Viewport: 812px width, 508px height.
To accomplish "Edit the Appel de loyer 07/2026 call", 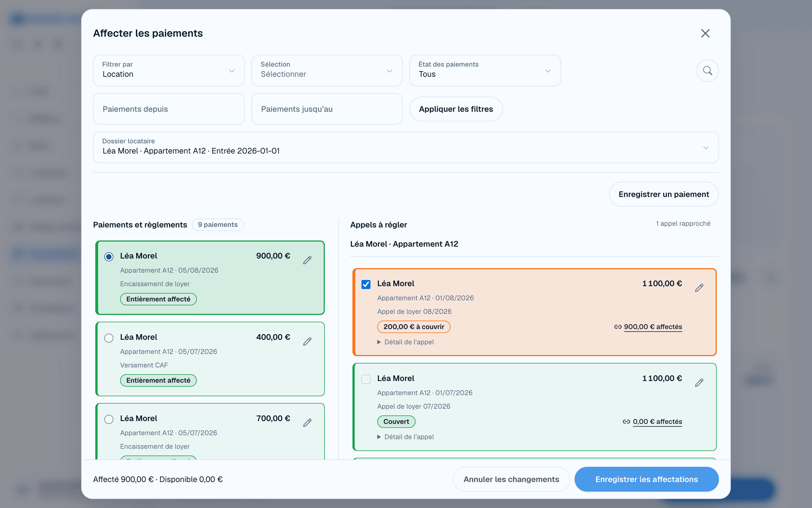I will 699,382.
